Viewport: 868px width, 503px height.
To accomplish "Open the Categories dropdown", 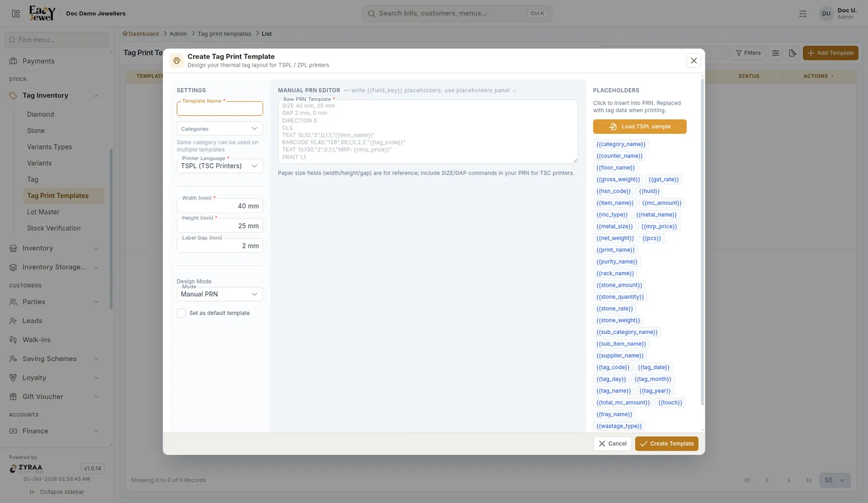I will pyautogui.click(x=220, y=129).
